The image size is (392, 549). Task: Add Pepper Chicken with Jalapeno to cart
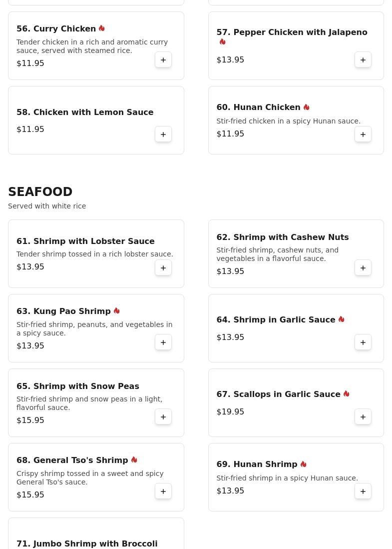[x=363, y=60]
